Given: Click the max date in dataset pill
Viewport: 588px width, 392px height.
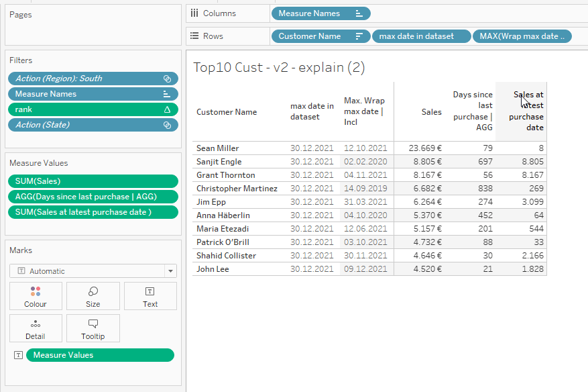Looking at the screenshot, I should pyautogui.click(x=420, y=36).
